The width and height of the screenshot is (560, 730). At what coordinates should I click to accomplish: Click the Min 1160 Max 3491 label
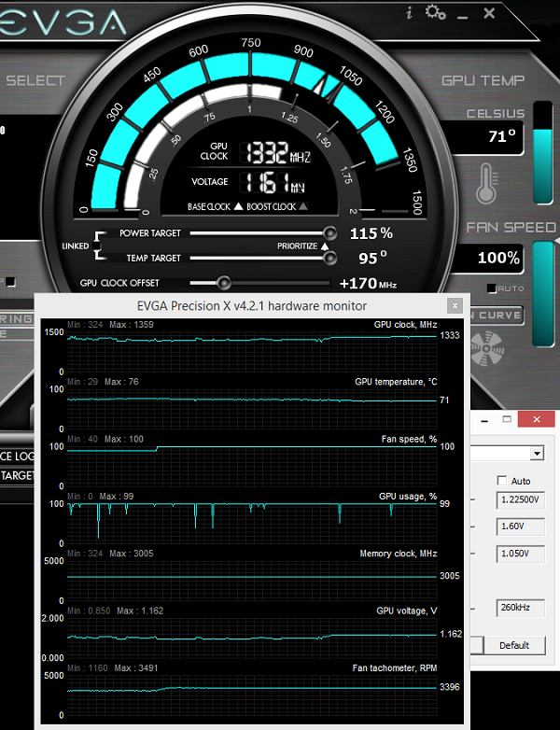coord(113,668)
